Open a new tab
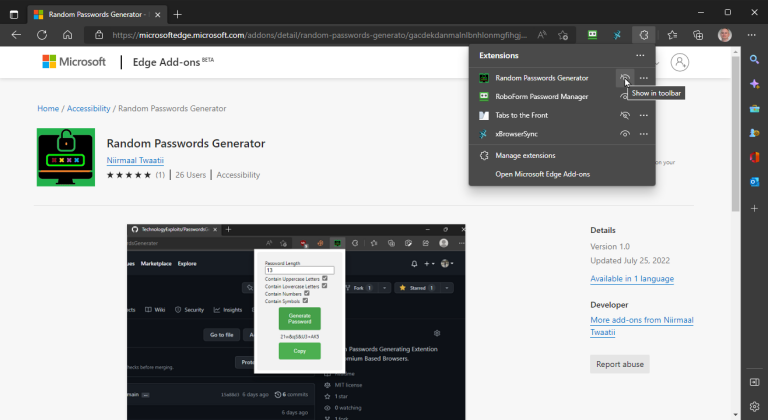Image resolution: width=768 pixels, height=420 pixels. pyautogui.click(x=177, y=14)
